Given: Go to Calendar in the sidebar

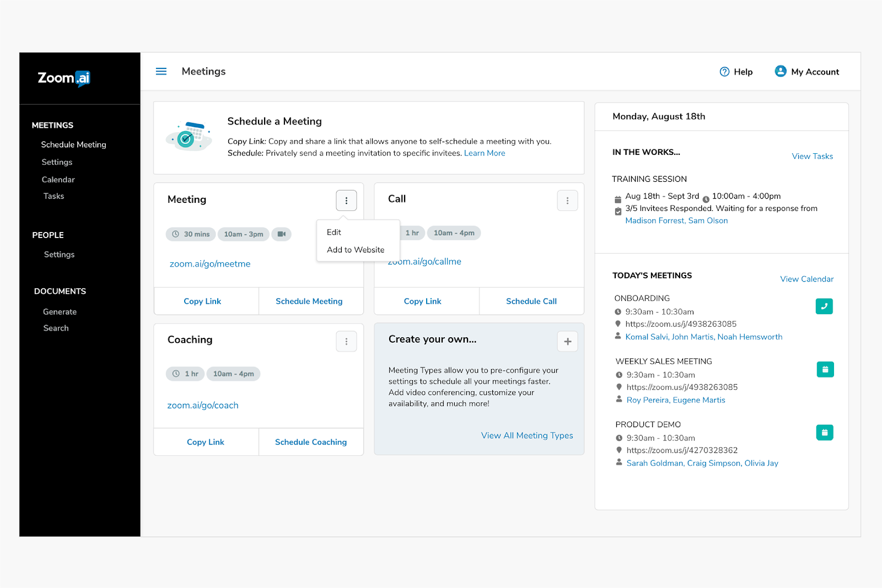Looking at the screenshot, I should point(58,180).
